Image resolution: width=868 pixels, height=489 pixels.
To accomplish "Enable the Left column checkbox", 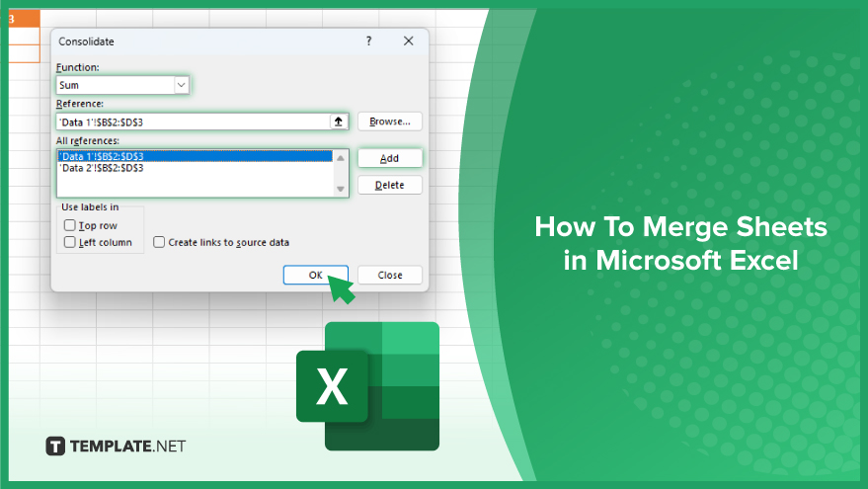I will tap(70, 242).
